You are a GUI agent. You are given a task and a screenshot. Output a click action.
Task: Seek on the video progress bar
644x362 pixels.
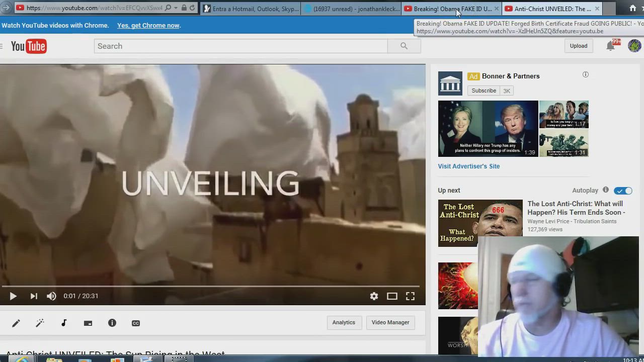coord(211,286)
